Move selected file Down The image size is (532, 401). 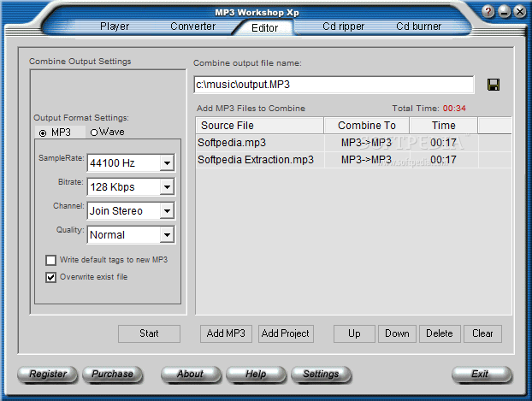[x=397, y=333]
